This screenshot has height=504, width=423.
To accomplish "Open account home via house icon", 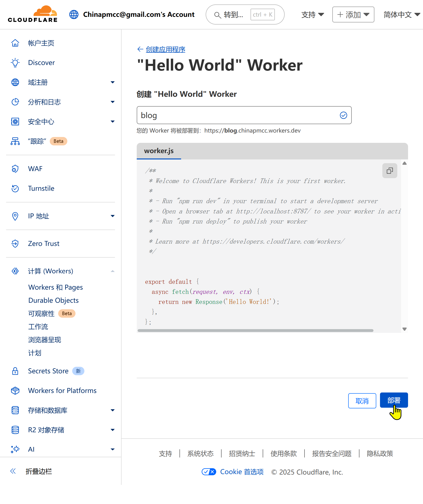I will pyautogui.click(x=15, y=43).
